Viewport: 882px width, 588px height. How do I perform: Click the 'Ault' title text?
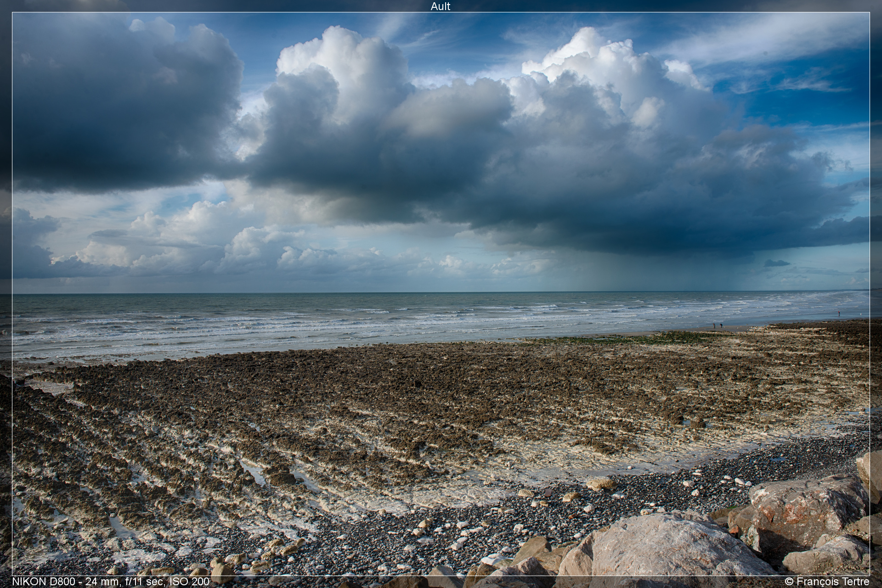(441, 6)
